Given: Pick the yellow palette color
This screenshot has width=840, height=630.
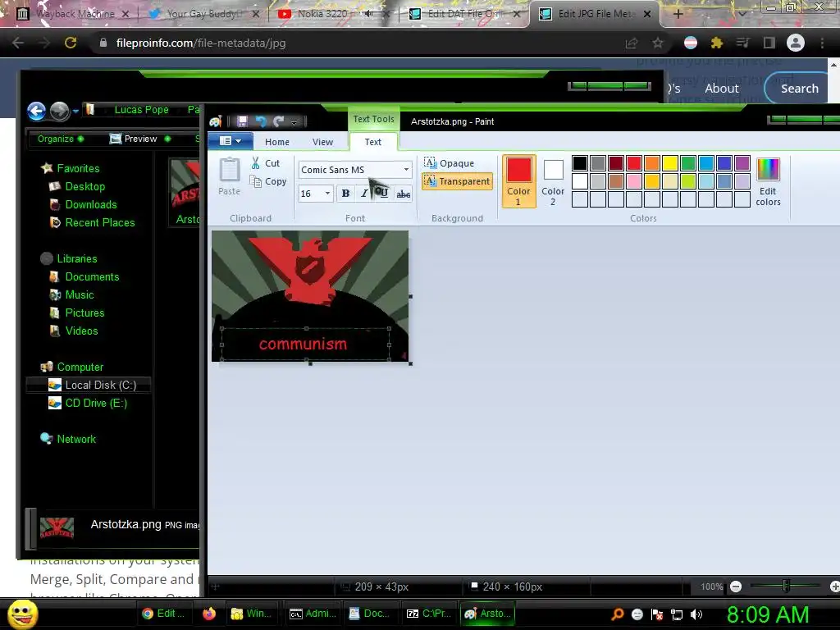Looking at the screenshot, I should (669, 163).
